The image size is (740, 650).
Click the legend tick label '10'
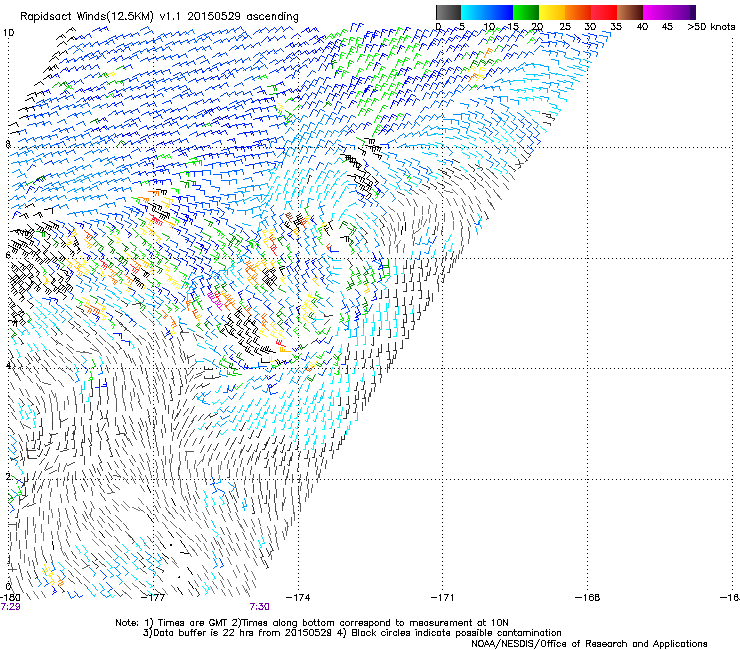pos(489,27)
